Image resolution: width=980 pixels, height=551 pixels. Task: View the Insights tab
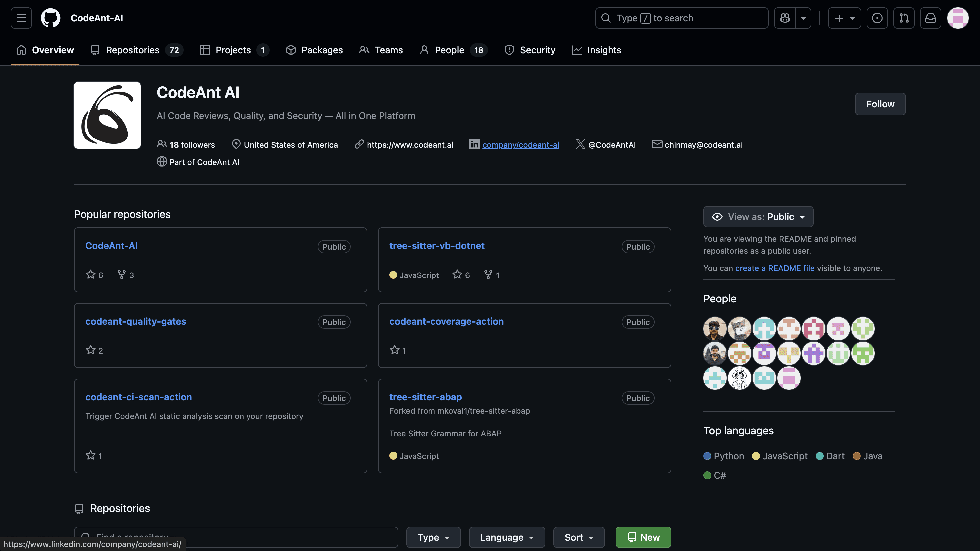point(596,50)
